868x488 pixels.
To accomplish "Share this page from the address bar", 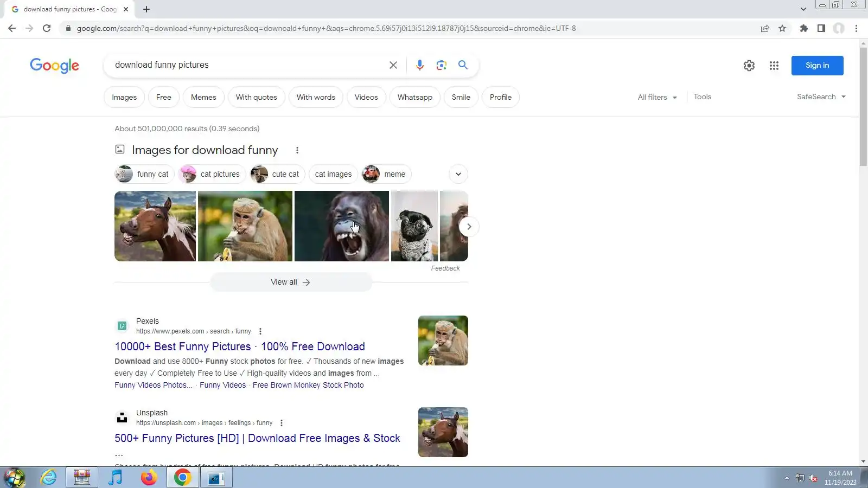I will click(x=765, y=28).
